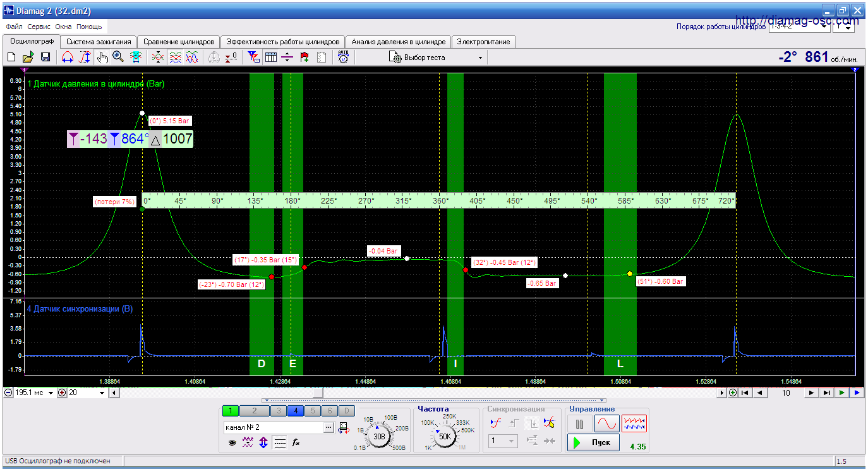Click the single waveform compress icon
The height and width of the screenshot is (469, 868).
[x=159, y=57]
